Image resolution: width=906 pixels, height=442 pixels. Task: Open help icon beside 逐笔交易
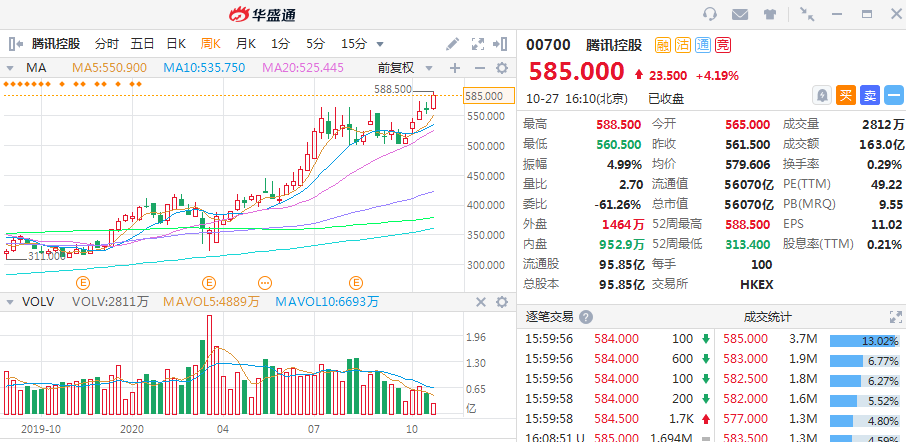click(586, 317)
